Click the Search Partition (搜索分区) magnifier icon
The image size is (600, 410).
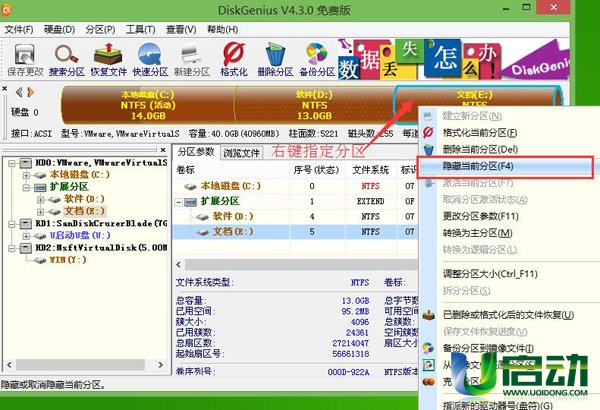coord(67,60)
